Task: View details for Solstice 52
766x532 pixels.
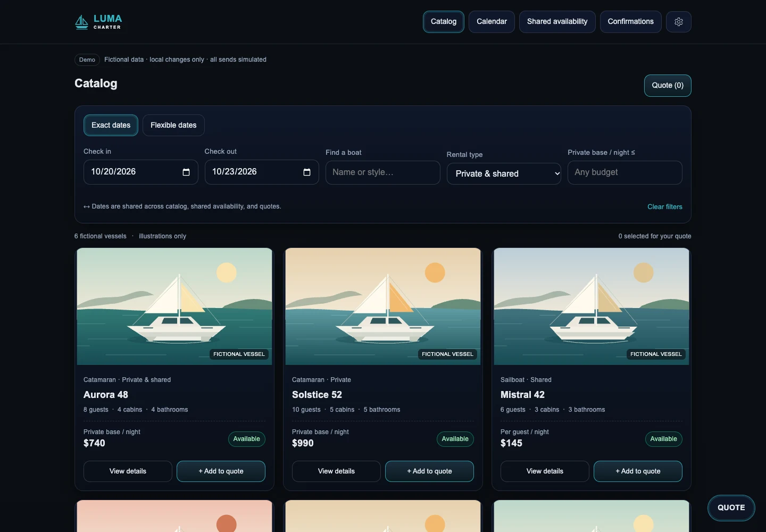Action: click(x=336, y=471)
